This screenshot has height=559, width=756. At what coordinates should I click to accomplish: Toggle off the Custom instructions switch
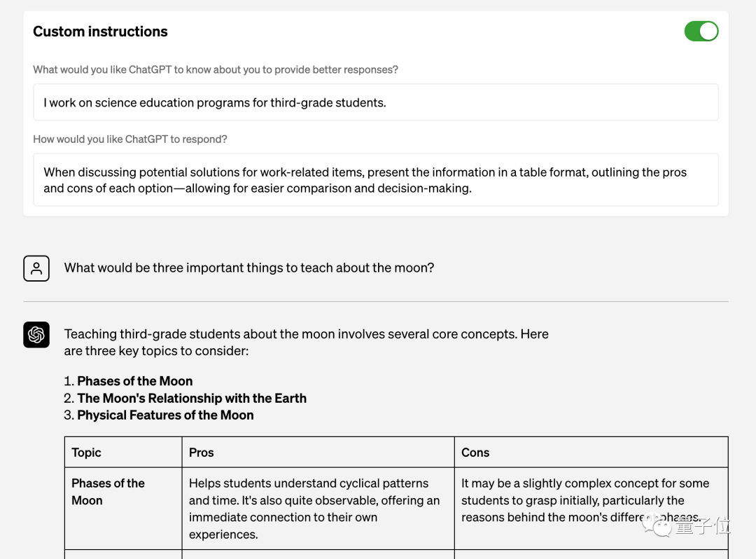point(701,32)
